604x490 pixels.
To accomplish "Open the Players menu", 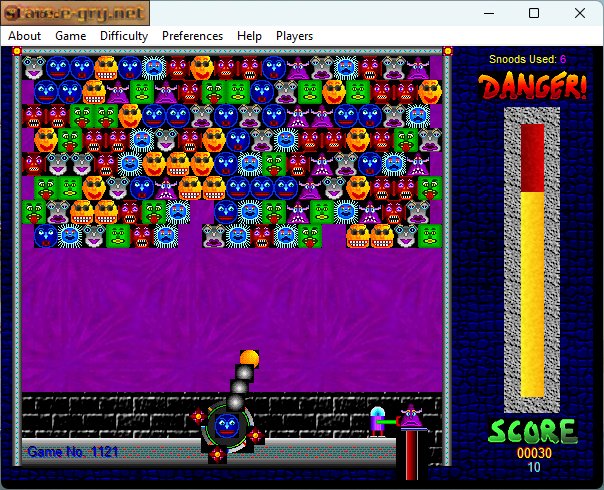I will 294,36.
